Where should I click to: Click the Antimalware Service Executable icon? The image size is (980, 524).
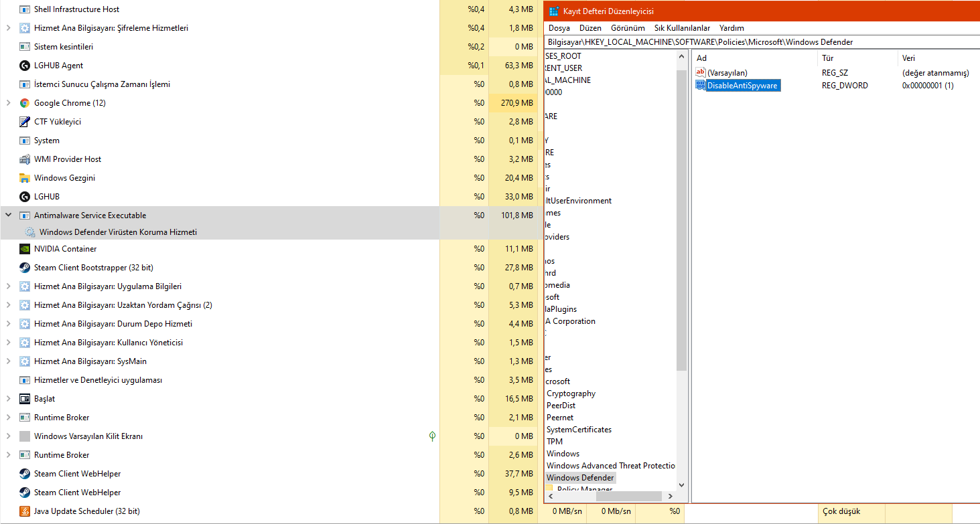coord(25,215)
